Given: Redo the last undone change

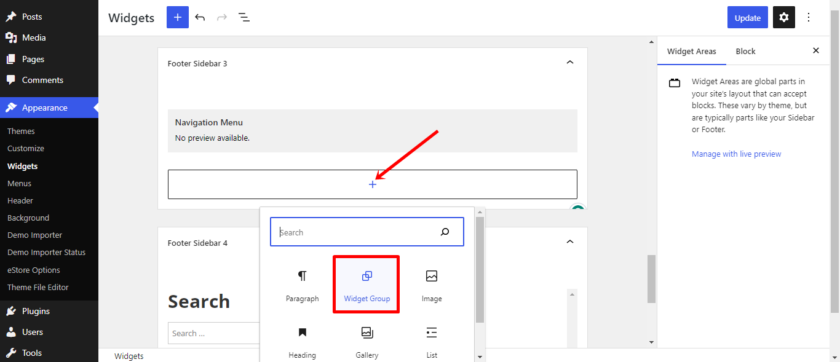Looking at the screenshot, I should tap(222, 18).
